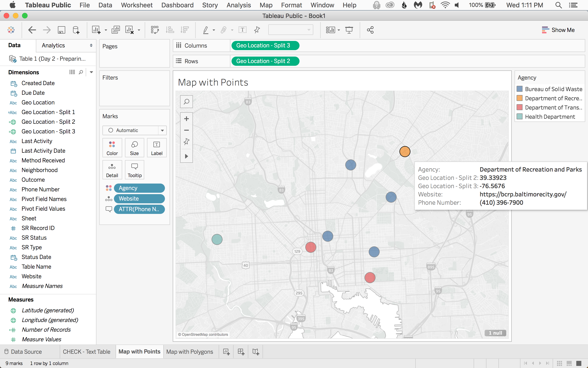Expand the map toolbar flyout arrow
Image resolution: width=588 pixels, height=368 pixels.
point(186,156)
